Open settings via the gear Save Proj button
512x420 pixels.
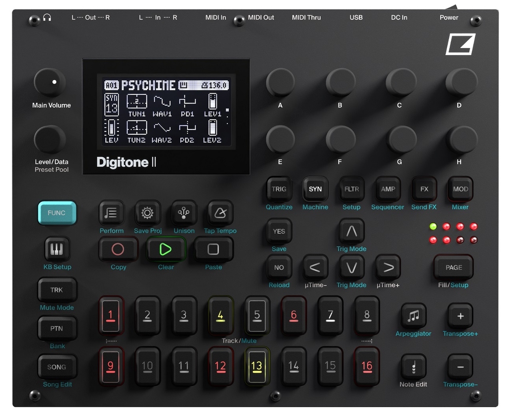(147, 213)
